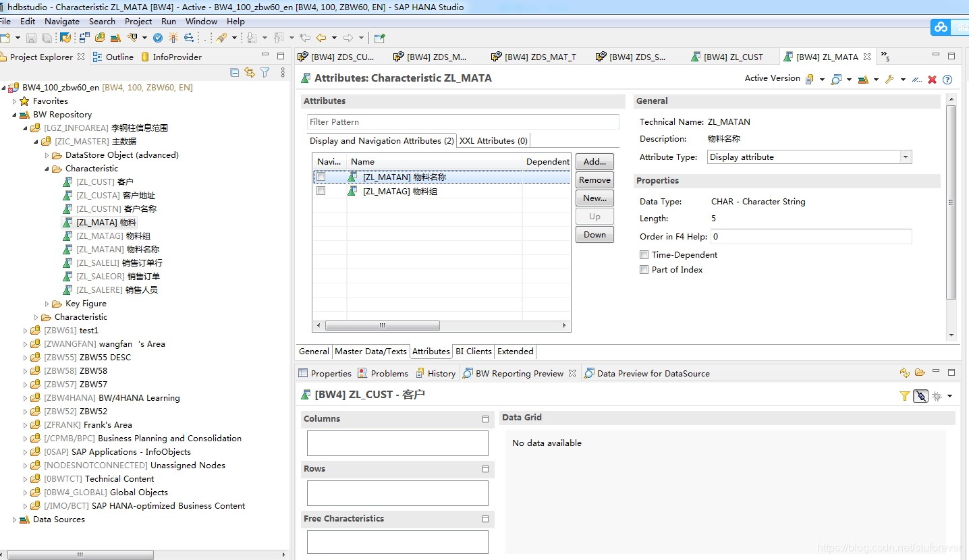Image resolution: width=969 pixels, height=560 pixels.
Task: Open the Data Preview for DataSource tab
Action: [646, 373]
